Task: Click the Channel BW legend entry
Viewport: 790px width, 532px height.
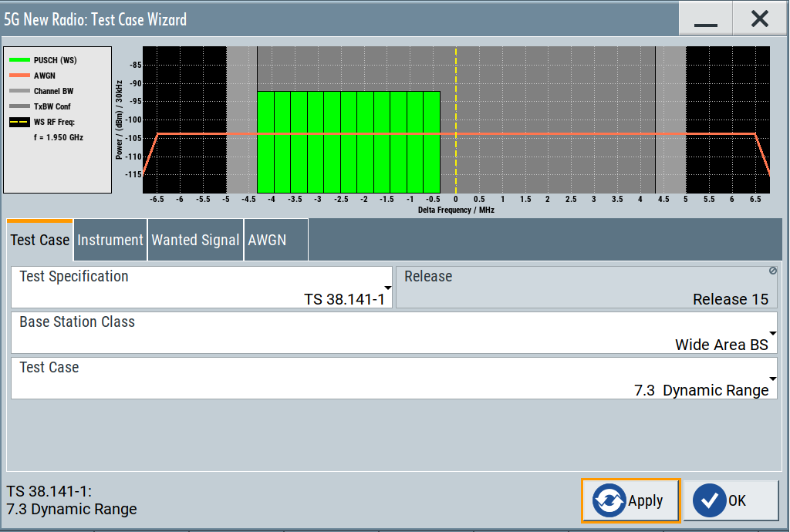Action: pos(53,91)
